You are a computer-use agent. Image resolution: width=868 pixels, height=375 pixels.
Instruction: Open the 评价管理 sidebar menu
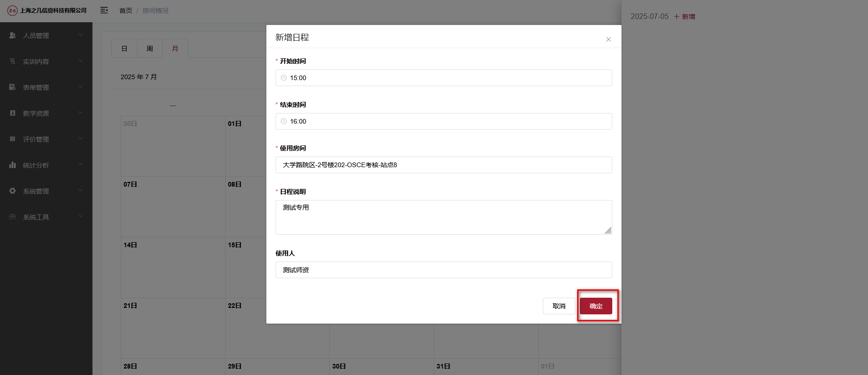click(46, 139)
